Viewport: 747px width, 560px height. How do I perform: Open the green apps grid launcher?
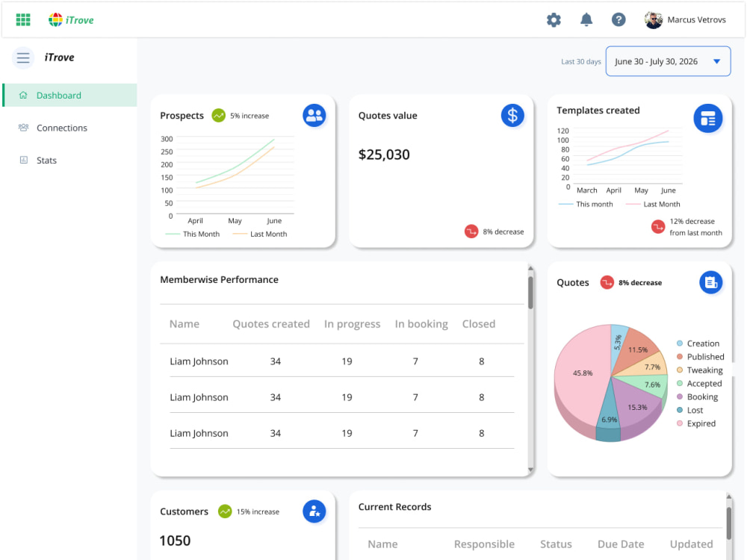click(x=23, y=19)
